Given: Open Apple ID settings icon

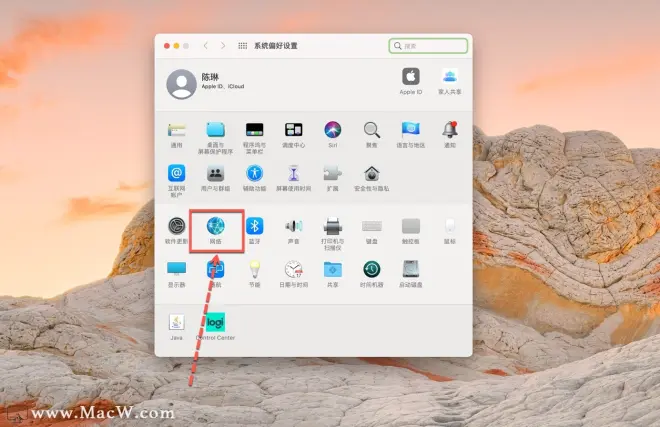Looking at the screenshot, I should point(411,77).
